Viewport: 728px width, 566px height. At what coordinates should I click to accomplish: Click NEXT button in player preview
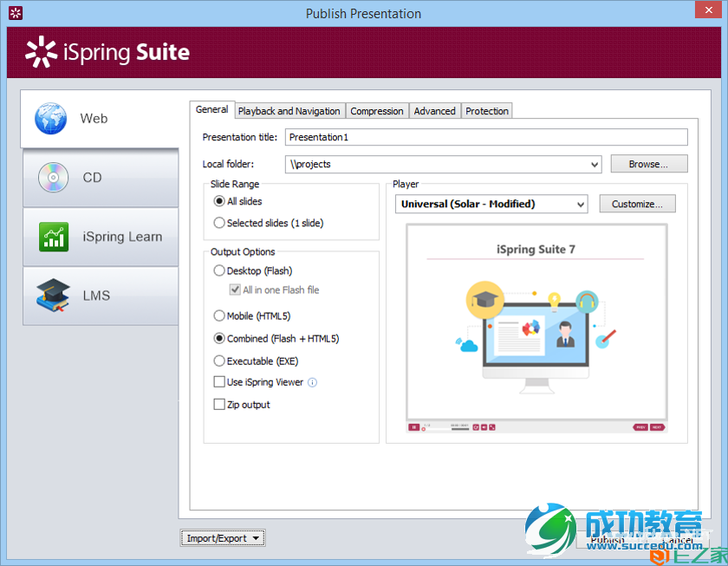pyautogui.click(x=657, y=427)
